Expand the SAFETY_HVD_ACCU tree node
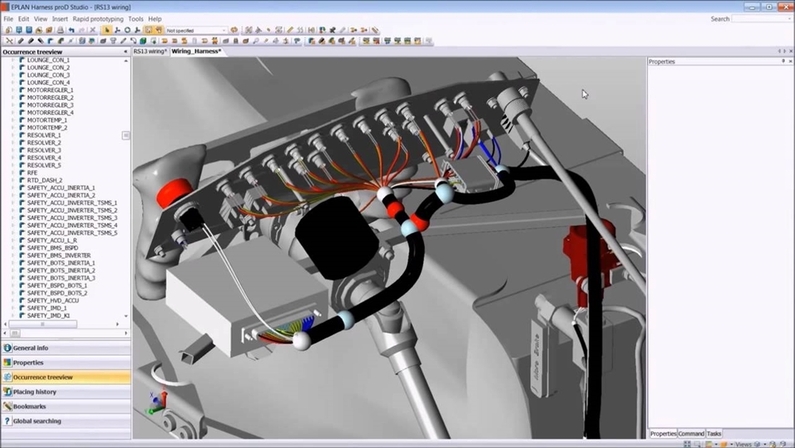This screenshot has height=448, width=795. point(13,301)
